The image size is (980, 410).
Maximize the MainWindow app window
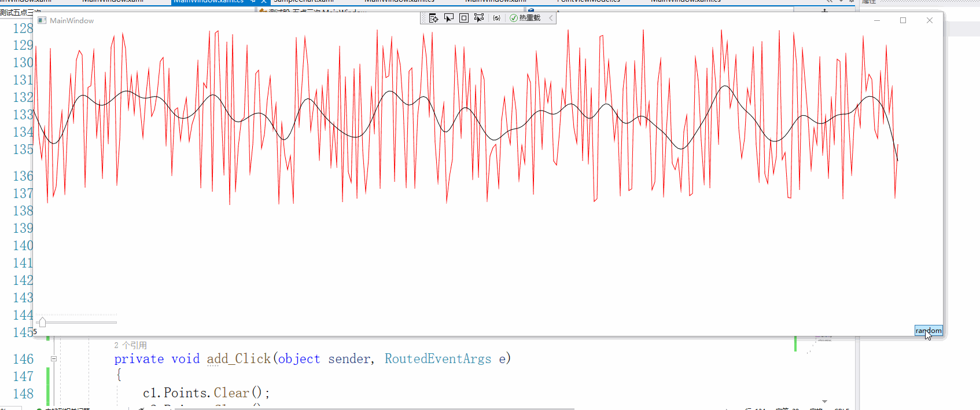click(903, 20)
